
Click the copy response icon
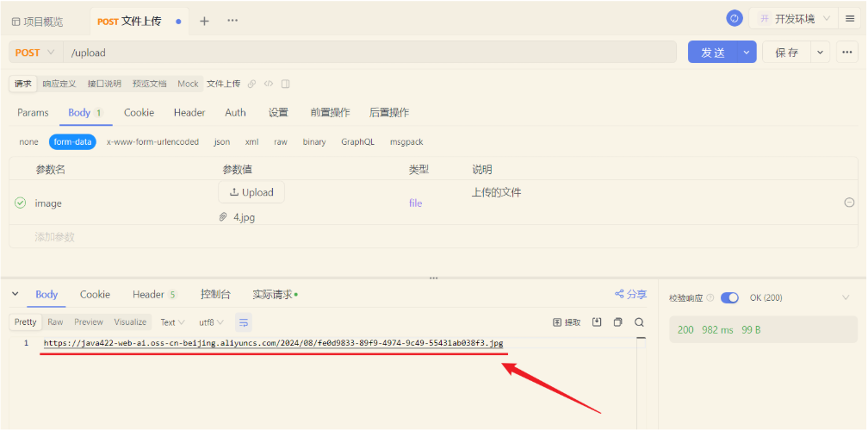pyautogui.click(x=617, y=322)
